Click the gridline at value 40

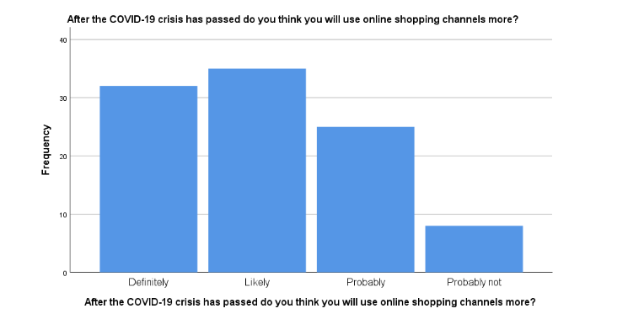point(311,40)
